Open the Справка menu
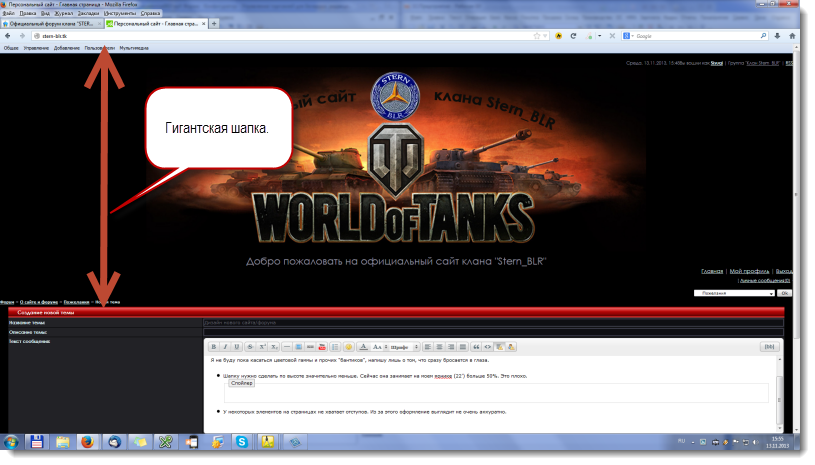The height and width of the screenshot is (465, 815). pos(150,13)
